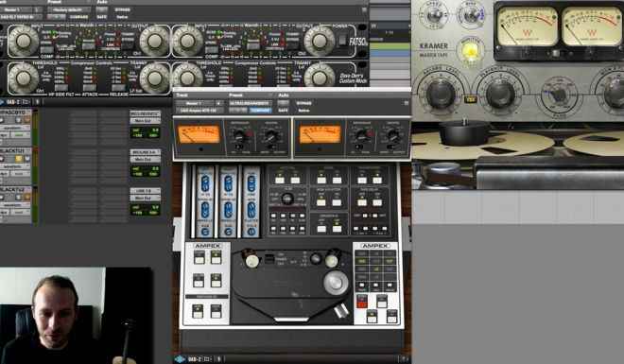624x364 pixels.
Task: Click the FATSO left channel Threshold knob
Action: tap(23, 78)
